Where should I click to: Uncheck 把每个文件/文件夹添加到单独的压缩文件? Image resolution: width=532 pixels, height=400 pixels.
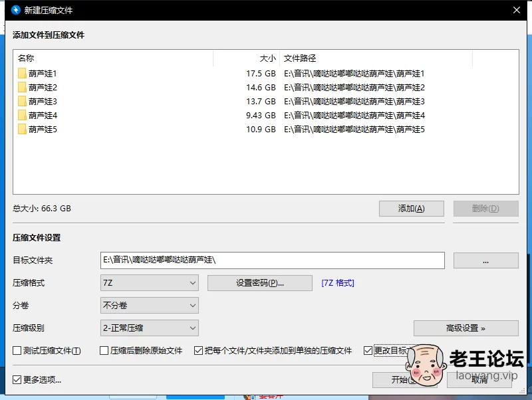(x=198, y=351)
